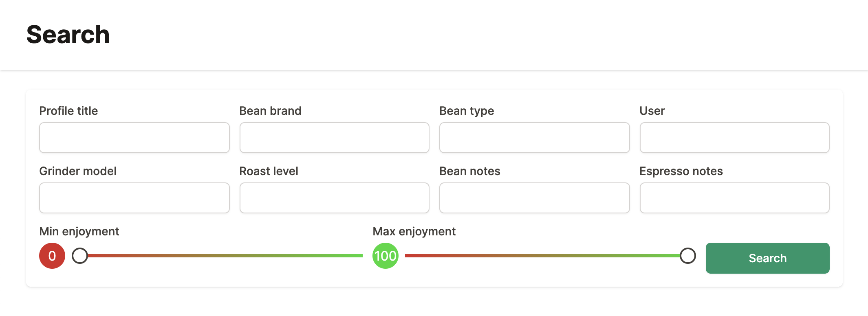Click into the User search field
Screen dimensions: 868x316
[x=734, y=138]
